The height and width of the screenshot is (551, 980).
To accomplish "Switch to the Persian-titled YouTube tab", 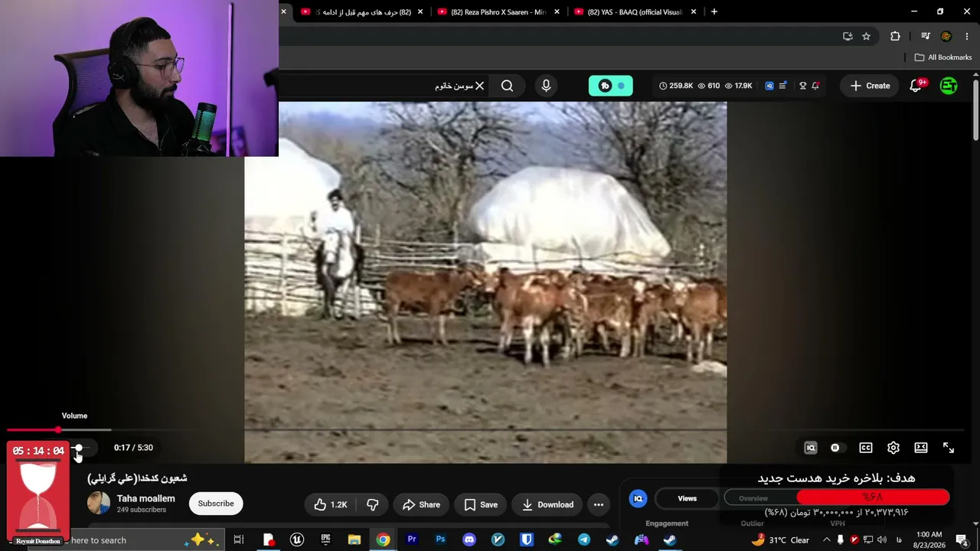I will click(x=363, y=12).
